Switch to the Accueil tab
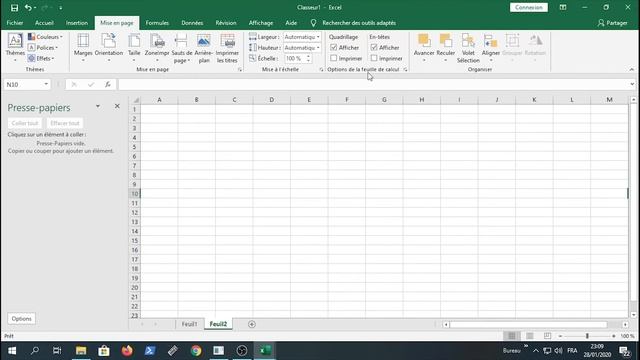Screen dimensions: 640x360 coord(44,23)
